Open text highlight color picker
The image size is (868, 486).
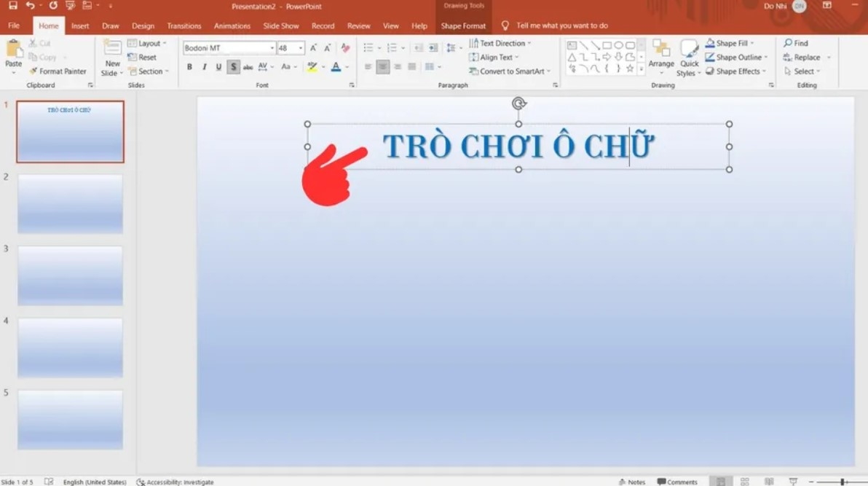click(315, 67)
